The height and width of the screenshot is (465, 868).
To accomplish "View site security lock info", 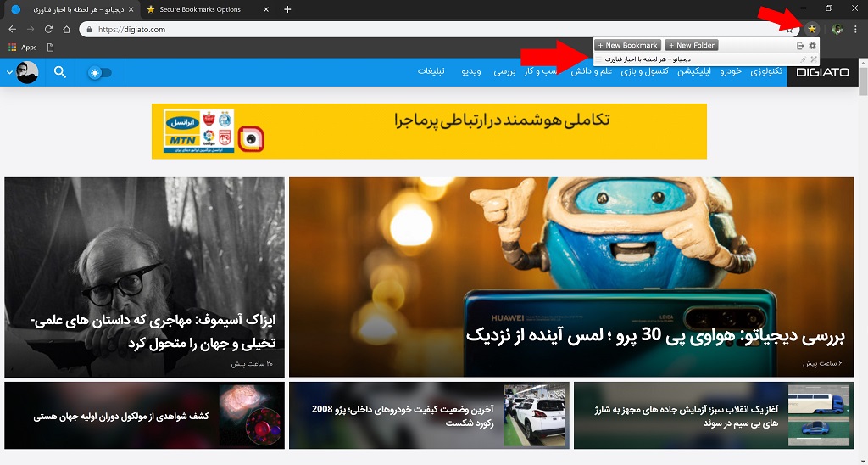I will pos(89,30).
